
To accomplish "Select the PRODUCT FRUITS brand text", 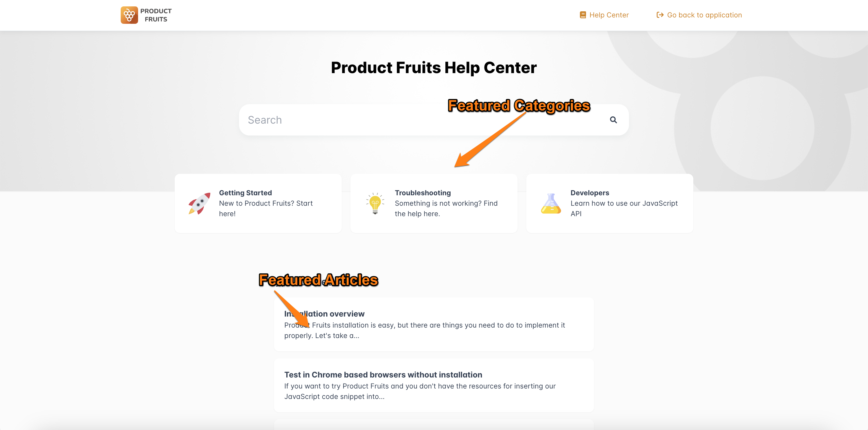I will pyautogui.click(x=156, y=15).
